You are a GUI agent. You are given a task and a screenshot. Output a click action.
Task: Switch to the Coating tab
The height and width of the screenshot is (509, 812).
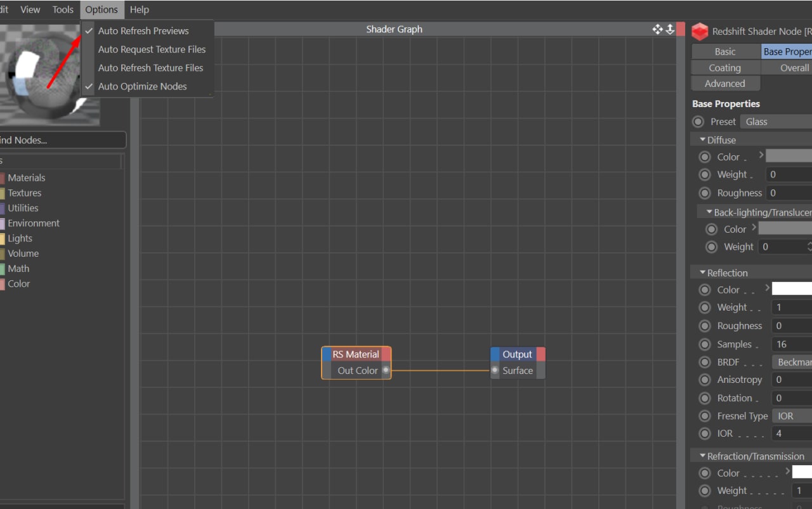(725, 68)
